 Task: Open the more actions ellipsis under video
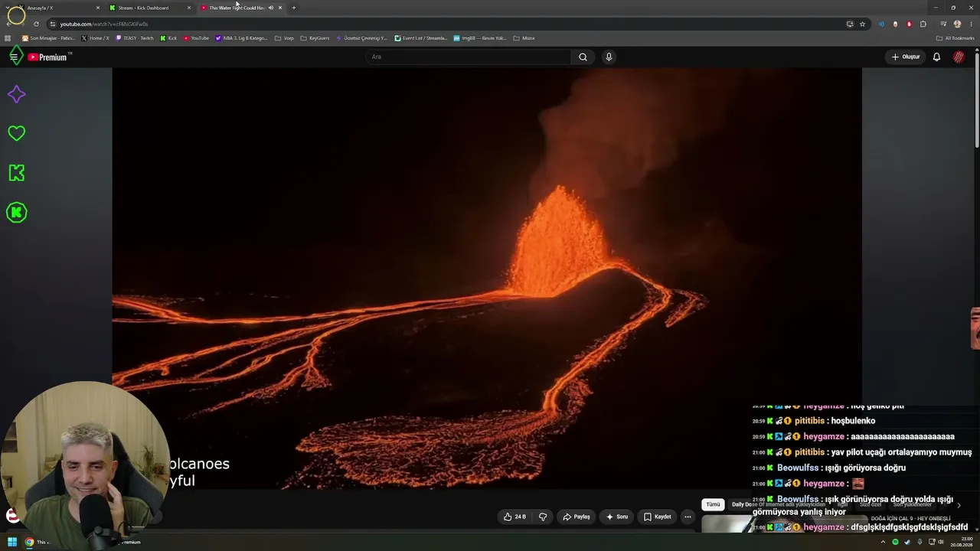pos(688,517)
